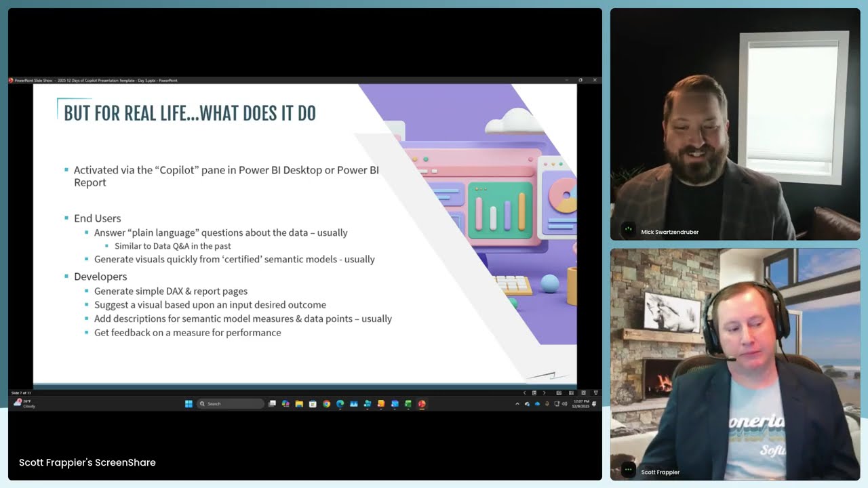This screenshot has width=868, height=488.
Task: Click Scott Frappier's mic indicator icon
Action: coord(629,470)
